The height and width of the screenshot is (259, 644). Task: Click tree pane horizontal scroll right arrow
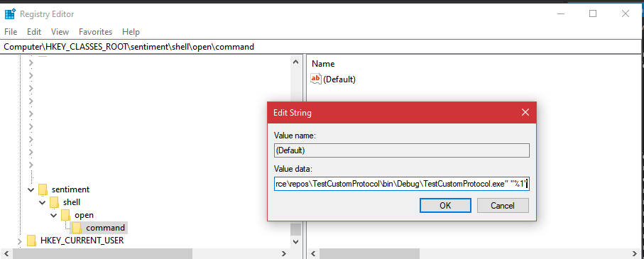click(x=284, y=253)
